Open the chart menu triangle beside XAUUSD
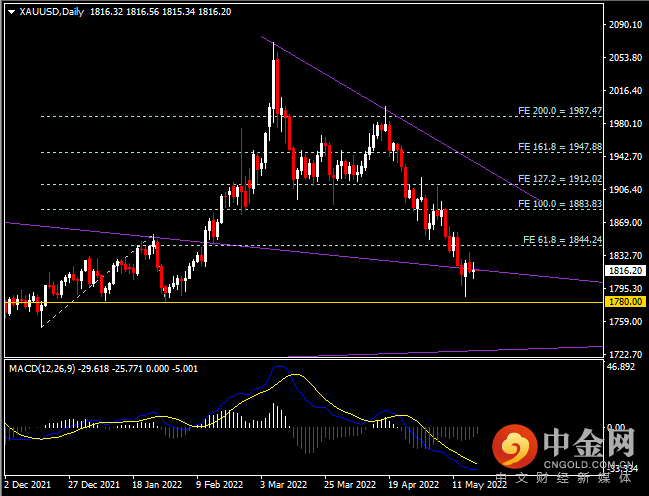The width and height of the screenshot is (649, 496). click(x=12, y=12)
